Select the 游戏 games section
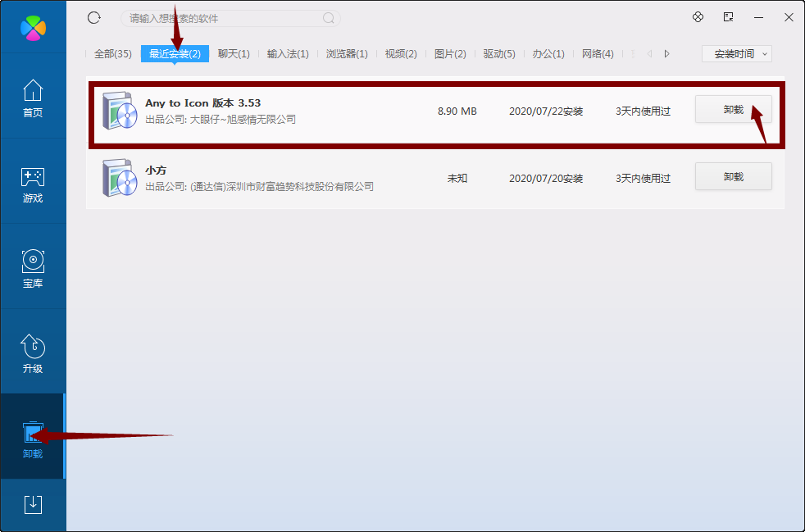Image resolution: width=805 pixels, height=532 pixels. coord(33,184)
